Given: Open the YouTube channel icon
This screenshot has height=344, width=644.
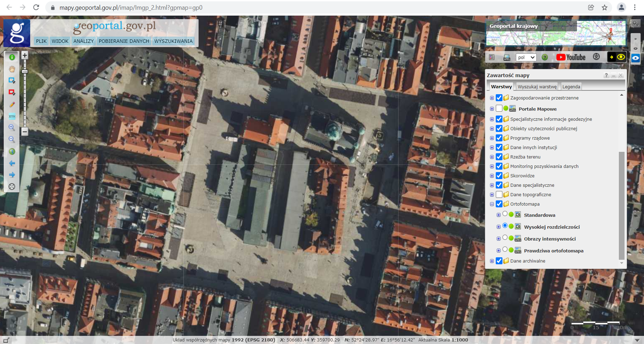Looking at the screenshot, I should [x=571, y=57].
